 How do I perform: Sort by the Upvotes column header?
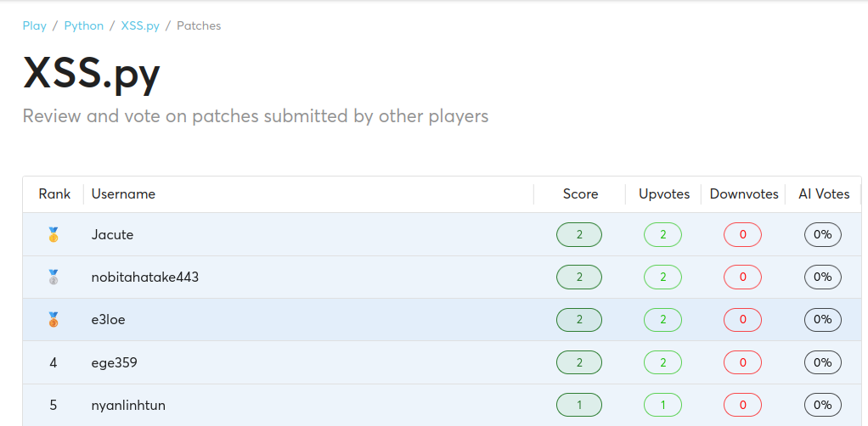click(x=664, y=194)
